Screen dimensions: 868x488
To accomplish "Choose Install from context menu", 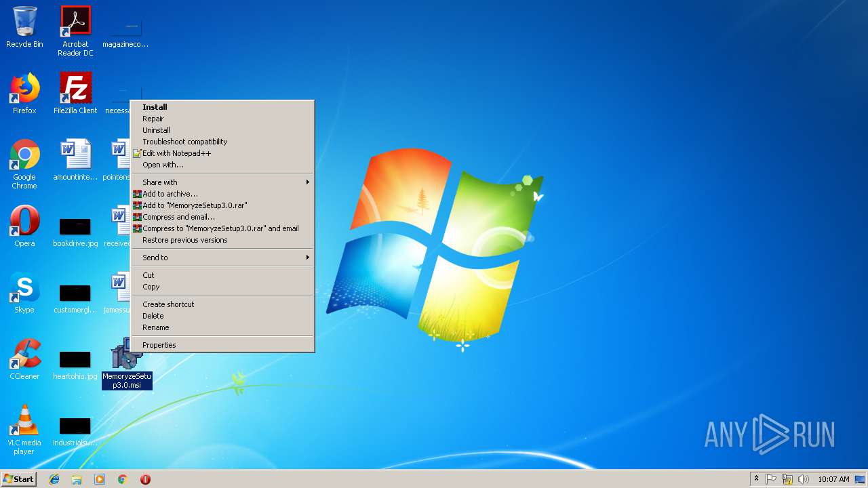I will (x=222, y=107).
